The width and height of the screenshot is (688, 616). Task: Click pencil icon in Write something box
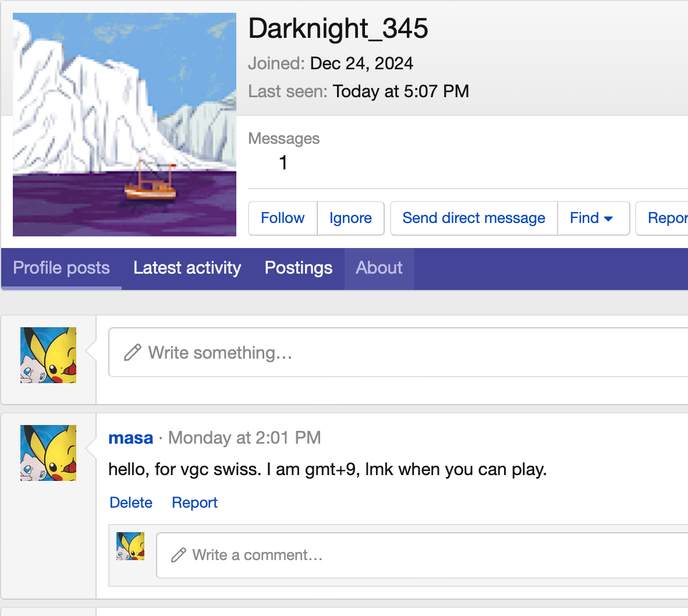133,352
